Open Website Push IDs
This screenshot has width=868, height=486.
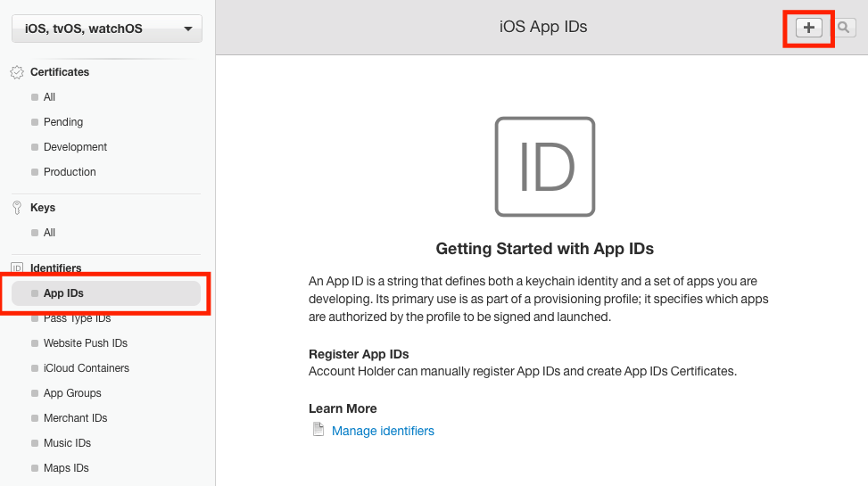pyautogui.click(x=86, y=343)
